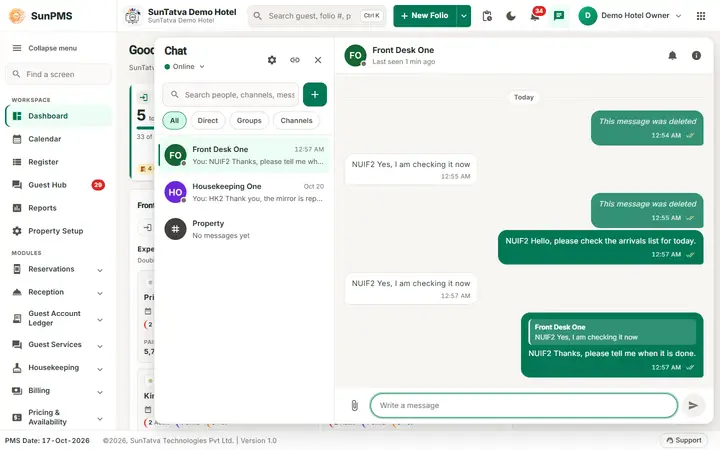Click the SunPMS logo icon
This screenshot has width=720, height=450.
point(17,16)
